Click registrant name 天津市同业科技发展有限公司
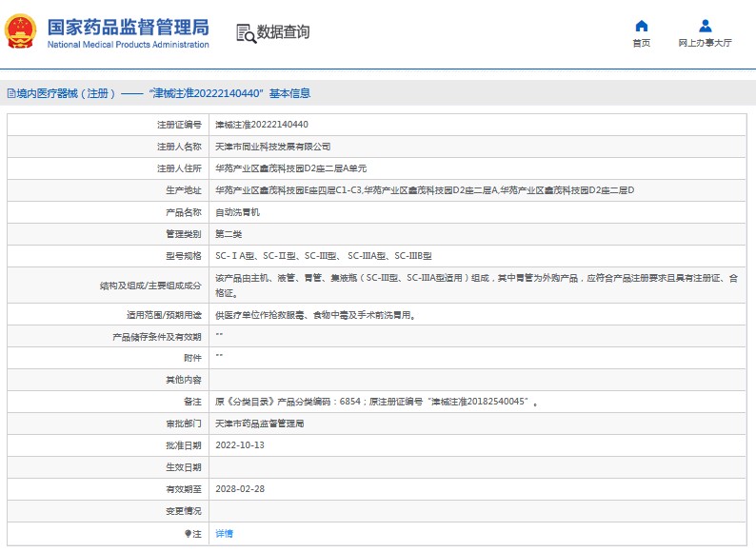Image resolution: width=756 pixels, height=552 pixels. tap(273, 146)
